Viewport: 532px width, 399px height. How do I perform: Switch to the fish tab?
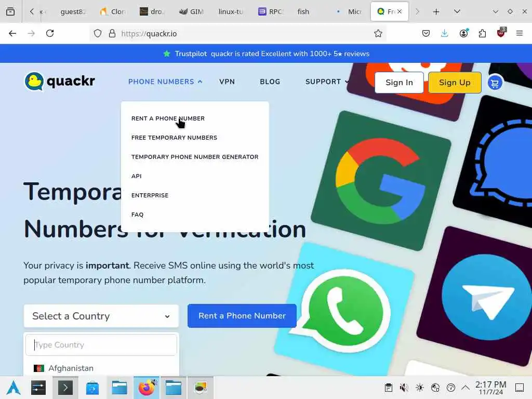point(303,11)
